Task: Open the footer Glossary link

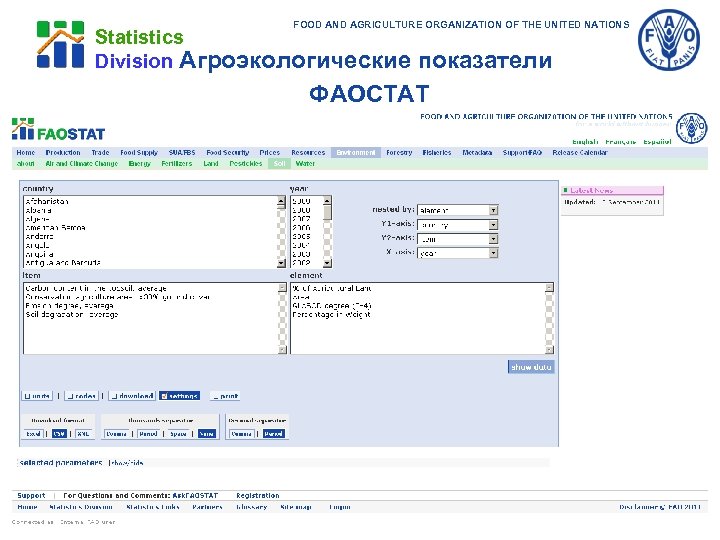Action: click(252, 507)
